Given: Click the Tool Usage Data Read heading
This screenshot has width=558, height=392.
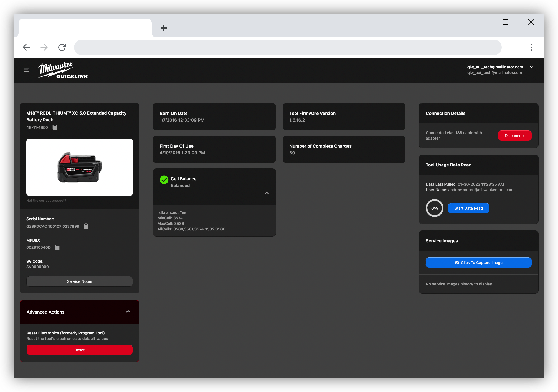Looking at the screenshot, I should [448, 165].
